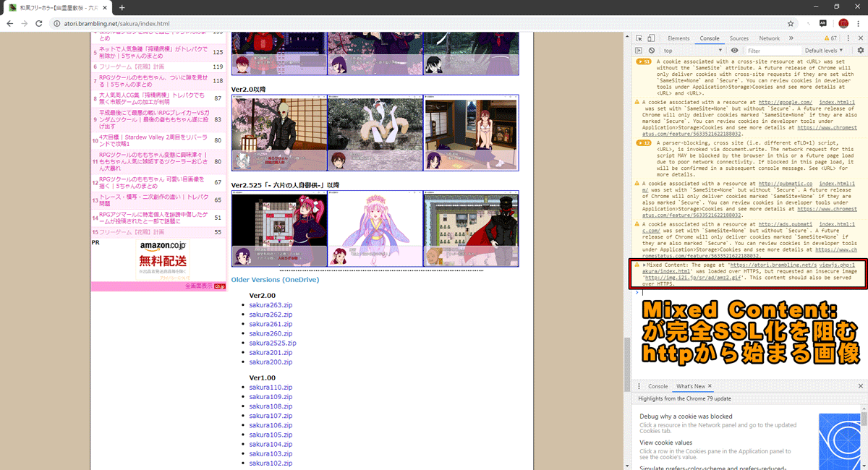Open DevTools customize three-dot menu
This screenshot has height=470, width=868.
coord(848,38)
